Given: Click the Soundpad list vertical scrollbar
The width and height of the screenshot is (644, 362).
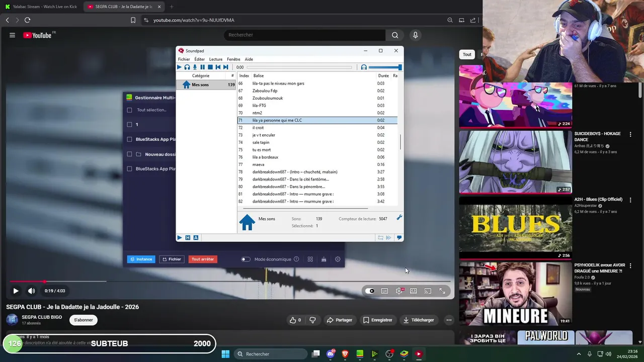Looking at the screenshot, I should [x=400, y=142].
